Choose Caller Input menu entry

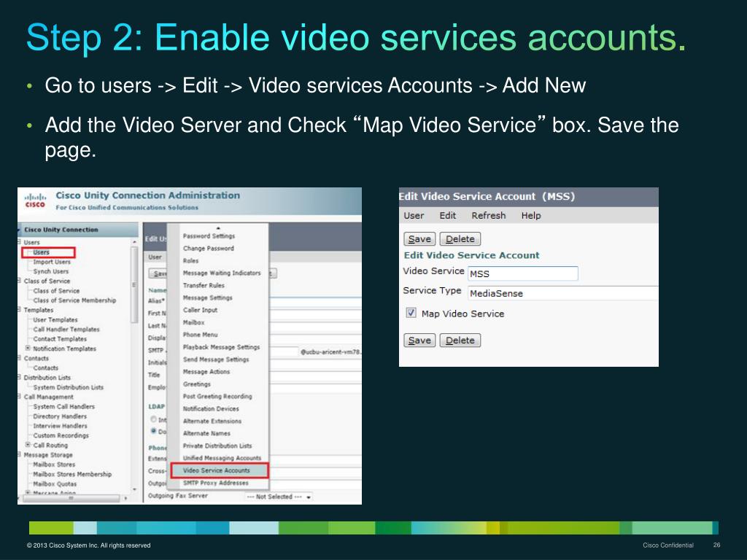(200, 310)
